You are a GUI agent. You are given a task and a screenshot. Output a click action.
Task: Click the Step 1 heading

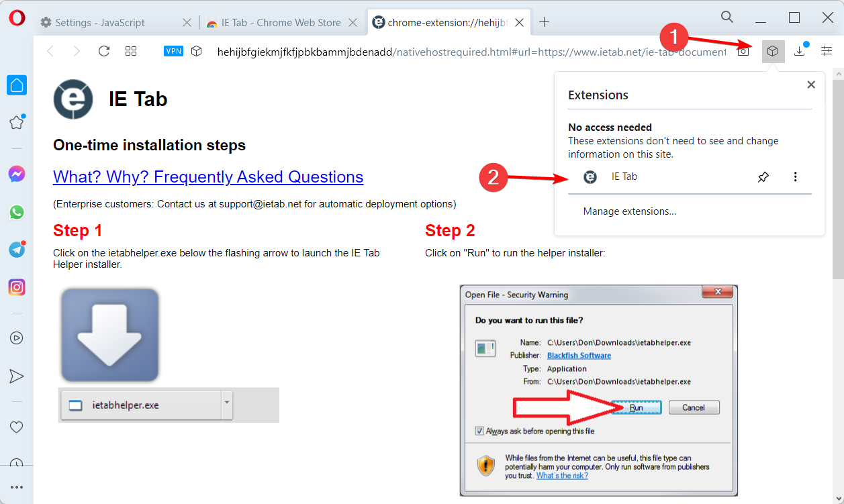pos(78,231)
